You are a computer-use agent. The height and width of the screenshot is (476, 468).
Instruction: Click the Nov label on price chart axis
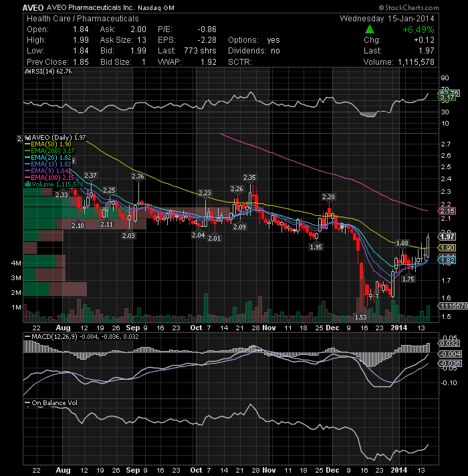tap(269, 328)
